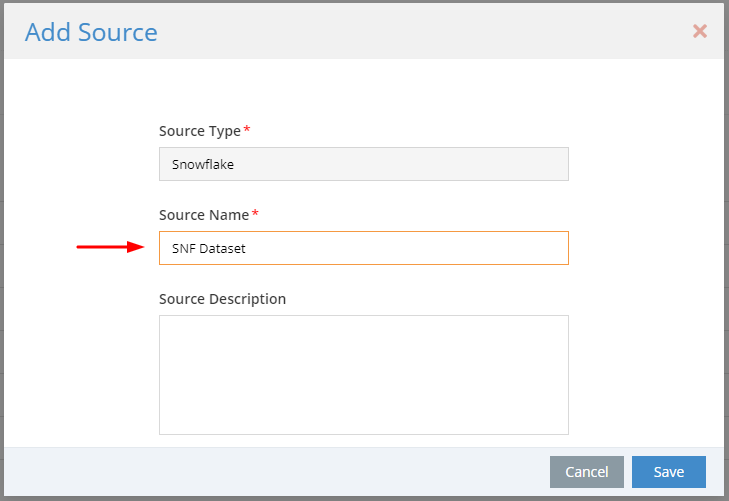The image size is (729, 501).
Task: Click the bottom area of Source Description box
Action: tap(364, 418)
